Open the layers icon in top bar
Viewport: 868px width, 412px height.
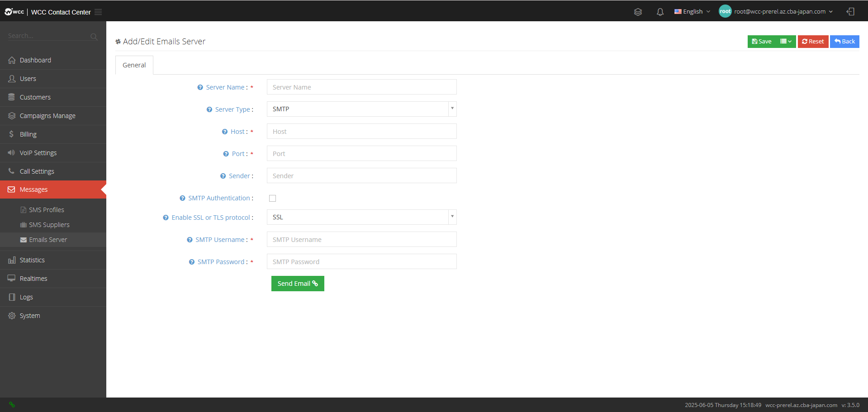click(x=638, y=12)
